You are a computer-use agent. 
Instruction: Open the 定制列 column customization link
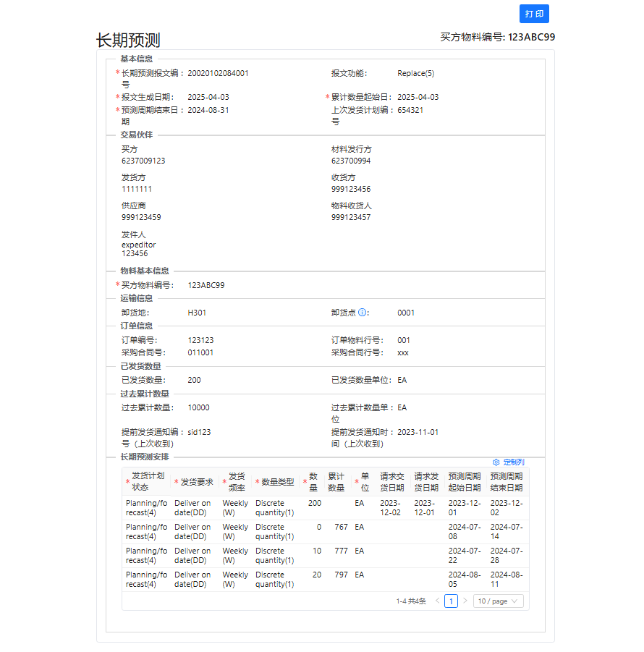pos(513,462)
